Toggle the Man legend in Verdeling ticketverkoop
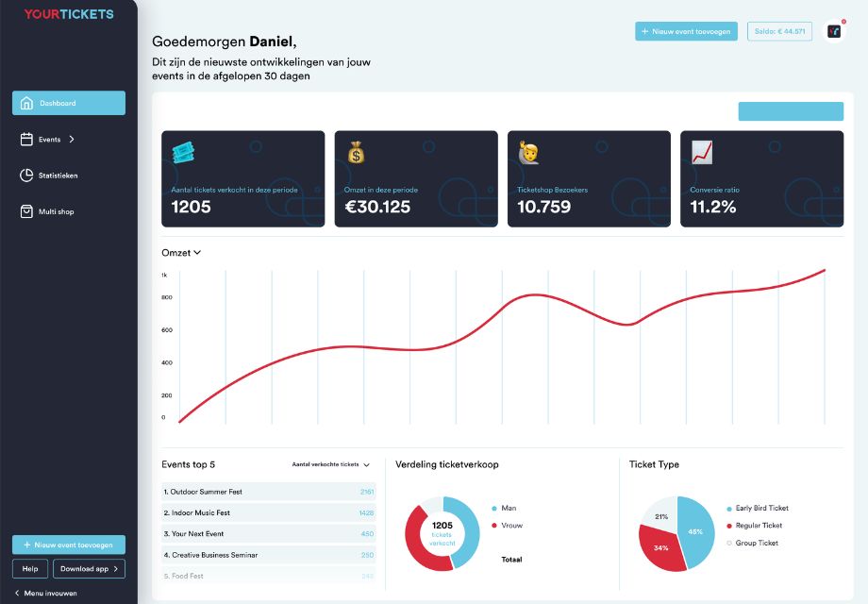The width and height of the screenshot is (868, 604). pyautogui.click(x=500, y=506)
